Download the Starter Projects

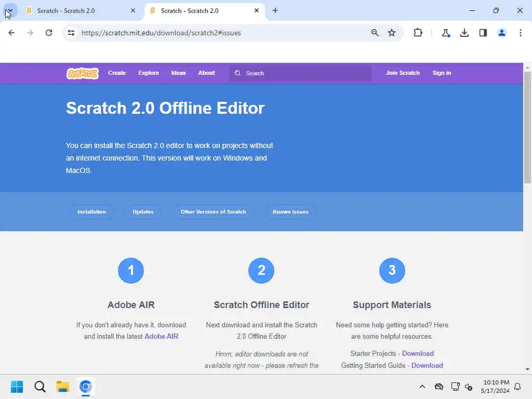coord(418,353)
